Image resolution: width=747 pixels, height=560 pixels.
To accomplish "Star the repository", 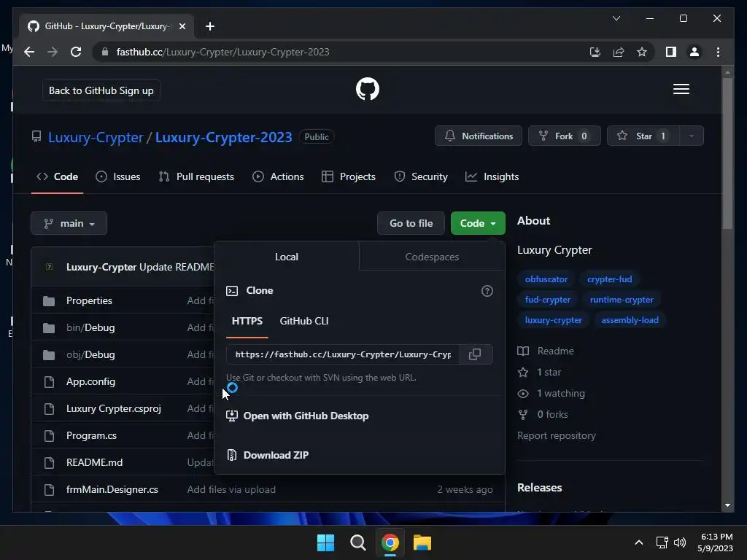I will point(643,136).
